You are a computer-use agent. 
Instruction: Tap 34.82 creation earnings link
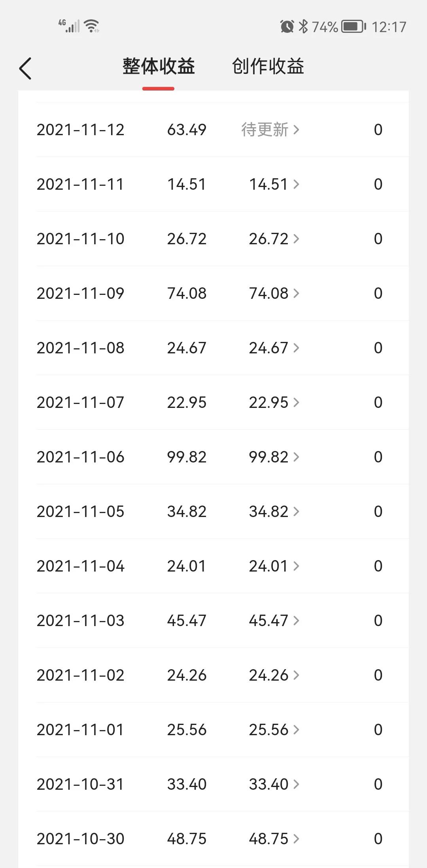274,511
